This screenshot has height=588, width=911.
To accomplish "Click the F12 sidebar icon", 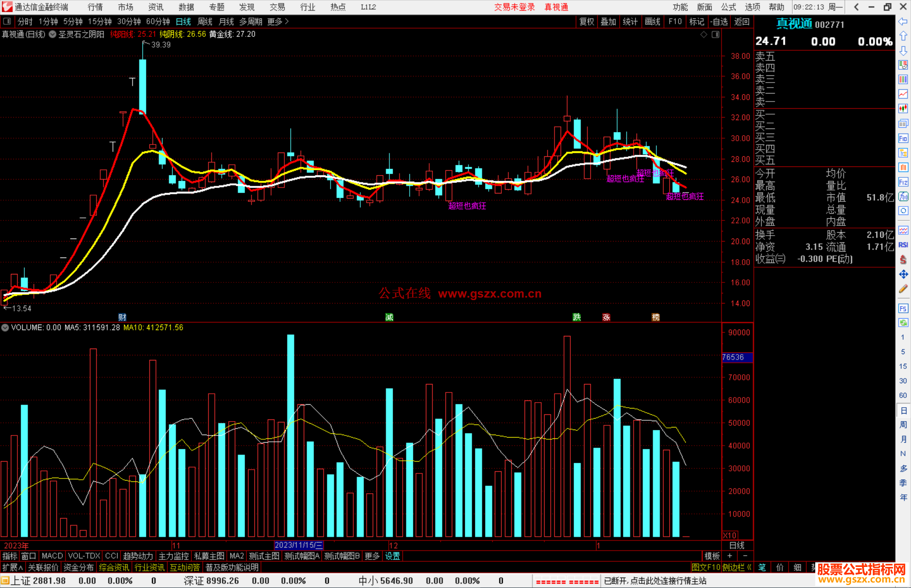I will (903, 182).
